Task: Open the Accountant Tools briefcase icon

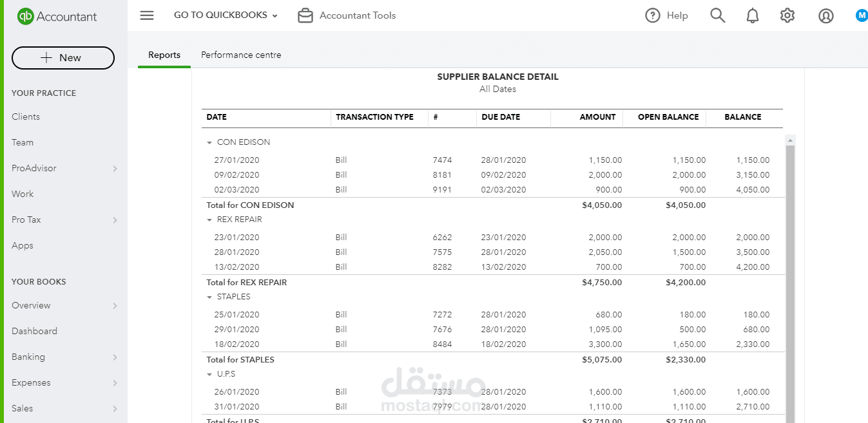Action: coord(305,15)
